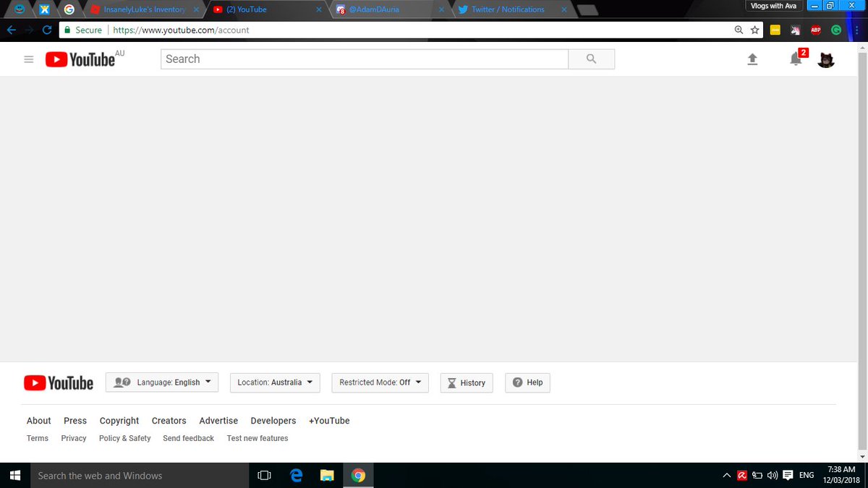Open the Developers link
The width and height of the screenshot is (868, 488).
tap(273, 421)
